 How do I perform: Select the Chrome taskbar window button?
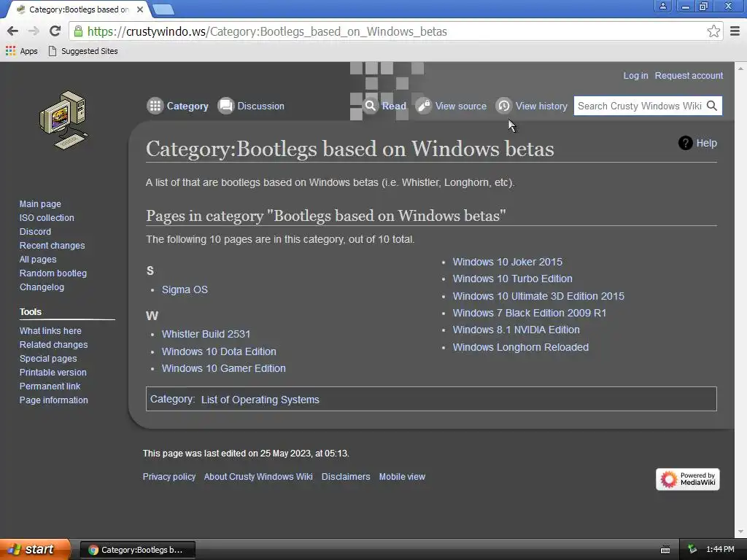(x=138, y=550)
